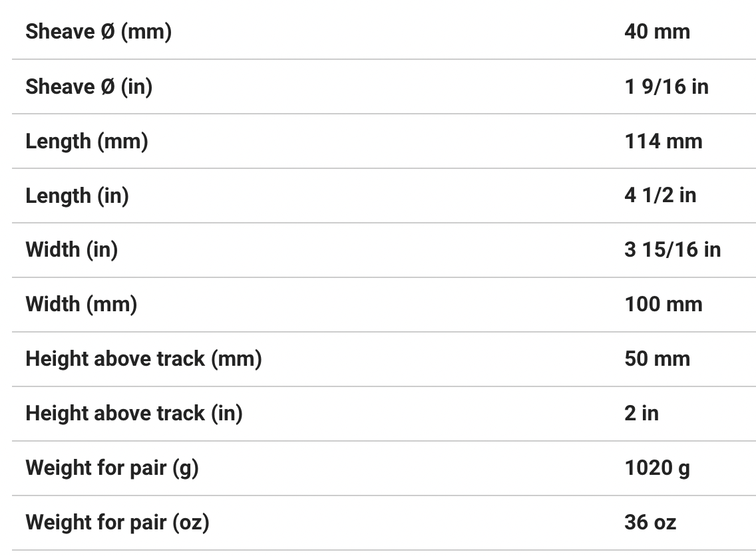Viewport: 756px width, 556px height.
Task: Click the "Weight for pair (oz)" label
Action: 117,523
